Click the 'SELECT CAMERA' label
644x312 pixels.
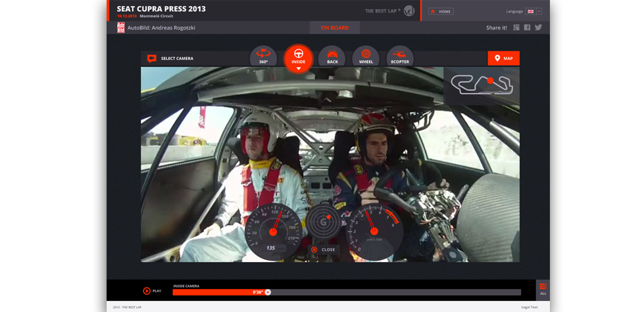tap(177, 59)
